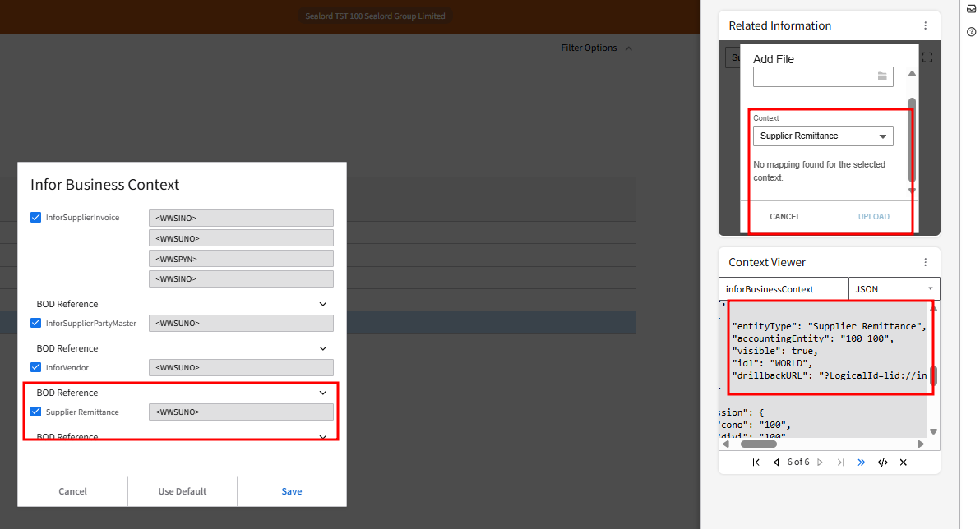Screen dimensions: 980x529
Task: Clear contexts with the X icon
Action: click(x=903, y=462)
